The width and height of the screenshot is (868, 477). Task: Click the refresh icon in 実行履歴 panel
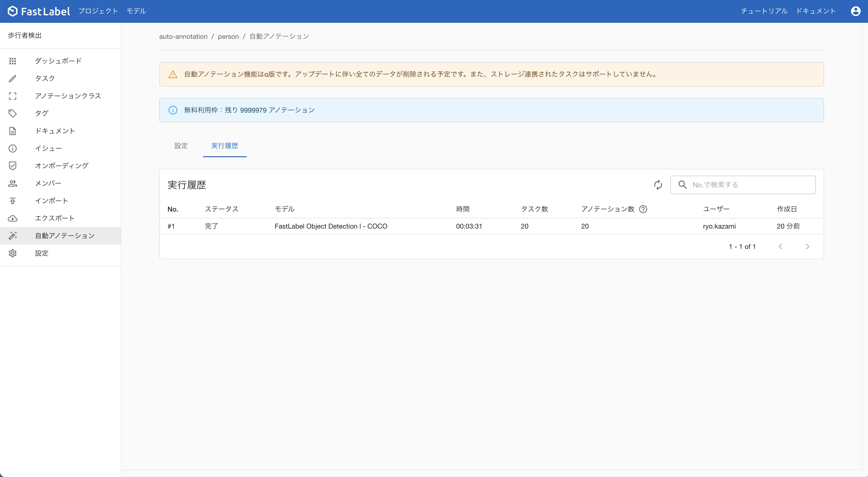click(658, 185)
